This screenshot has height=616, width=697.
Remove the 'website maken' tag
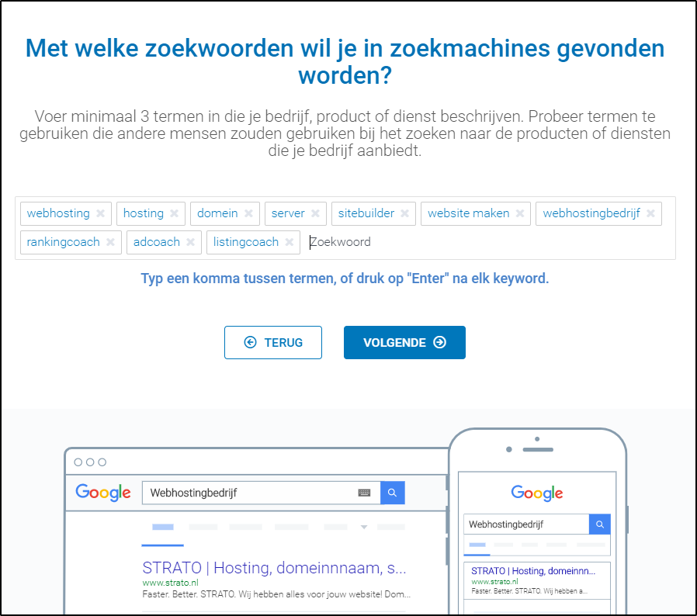pos(520,213)
